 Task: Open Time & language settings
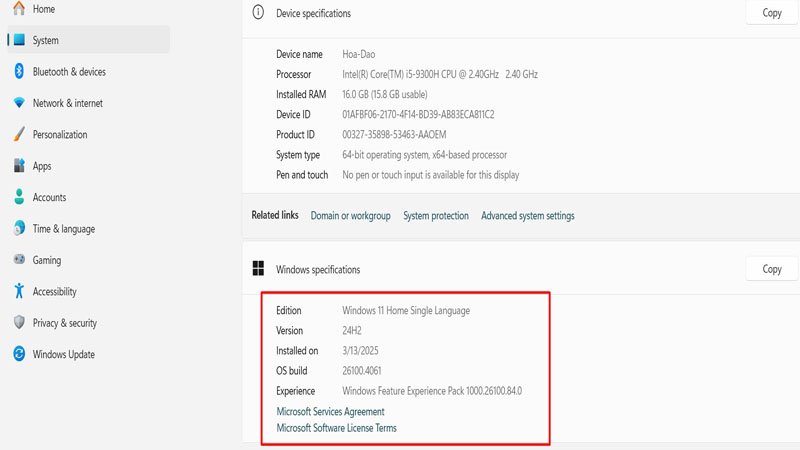tap(88, 229)
